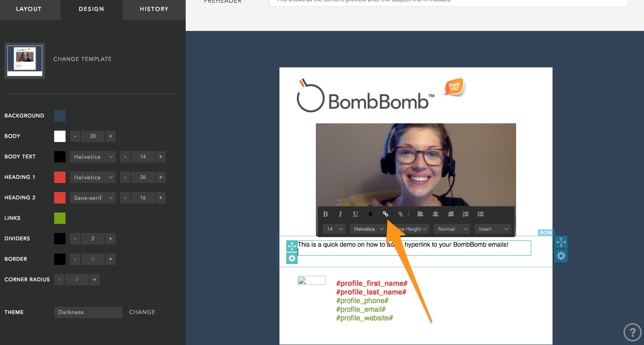Align text left
Viewport: 644px width, 345px height.
click(x=421, y=214)
